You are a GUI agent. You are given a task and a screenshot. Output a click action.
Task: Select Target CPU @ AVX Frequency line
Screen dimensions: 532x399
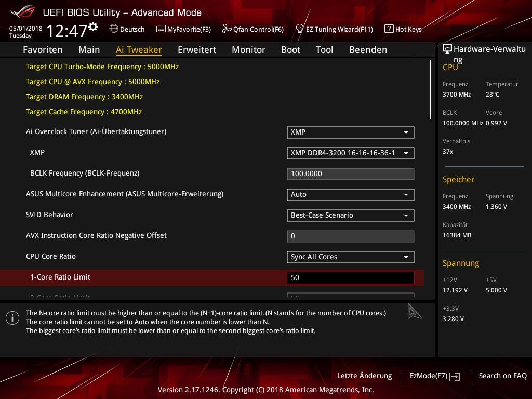click(92, 82)
